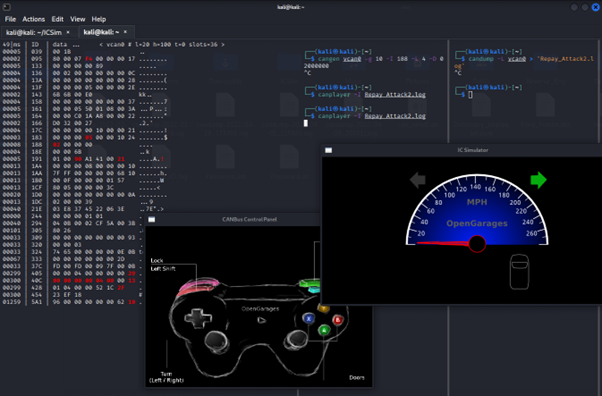Click the left analog stick

pyautogui.click(x=217, y=340)
